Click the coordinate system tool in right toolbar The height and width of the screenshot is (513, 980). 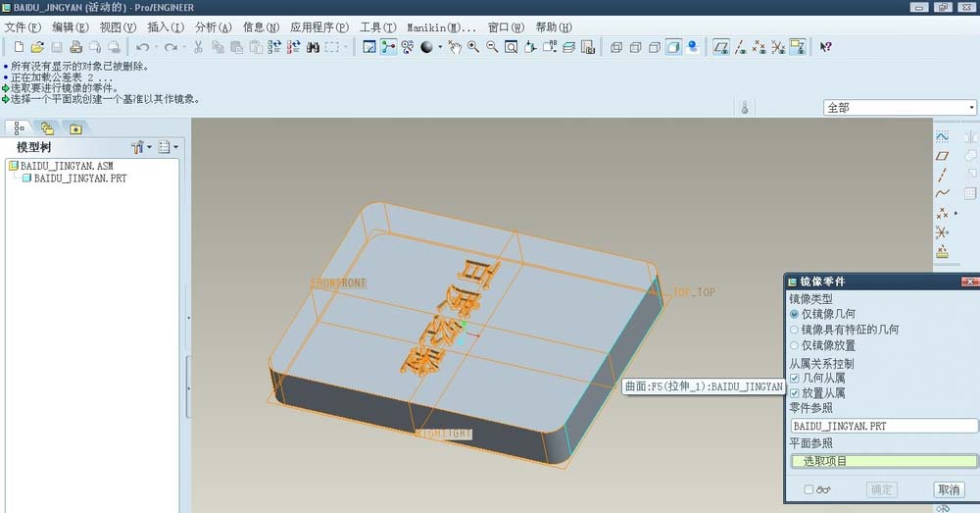coord(942,232)
